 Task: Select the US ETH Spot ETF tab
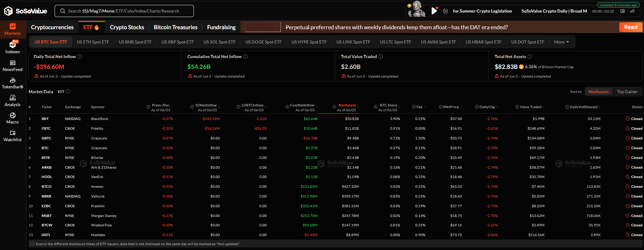click(93, 42)
